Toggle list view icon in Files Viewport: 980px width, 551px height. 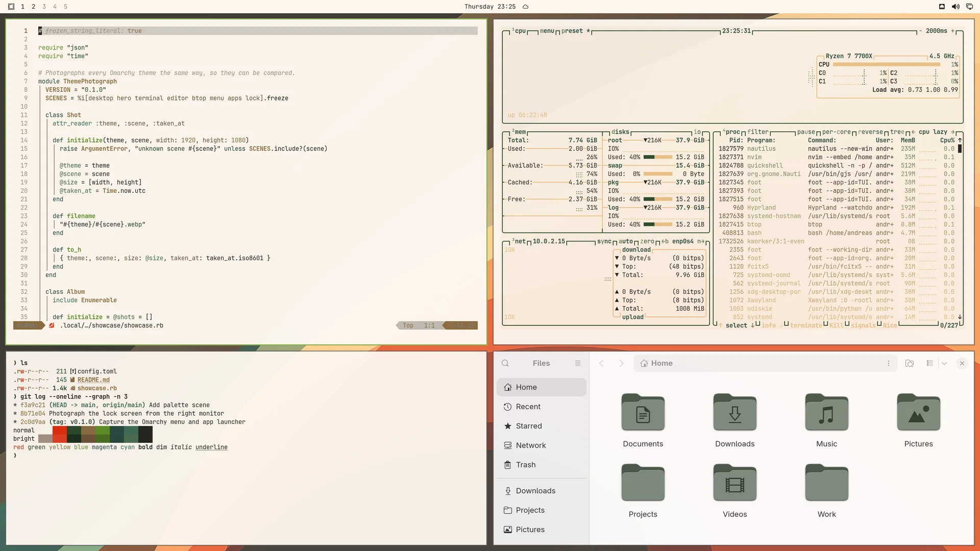pos(930,363)
